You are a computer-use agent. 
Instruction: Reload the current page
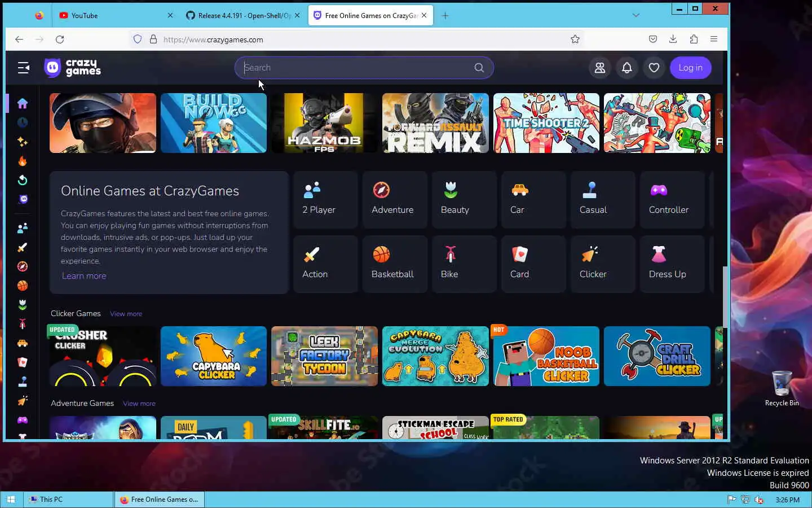click(x=60, y=40)
